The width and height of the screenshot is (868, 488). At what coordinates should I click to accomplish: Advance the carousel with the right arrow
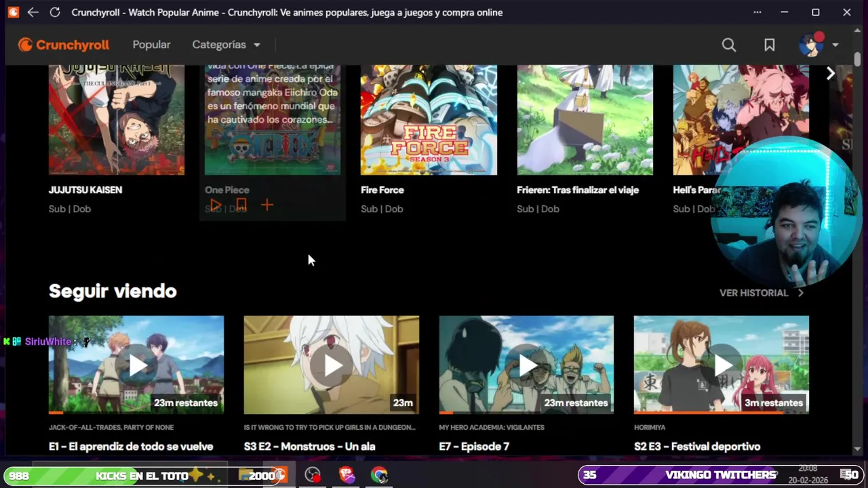coord(831,73)
